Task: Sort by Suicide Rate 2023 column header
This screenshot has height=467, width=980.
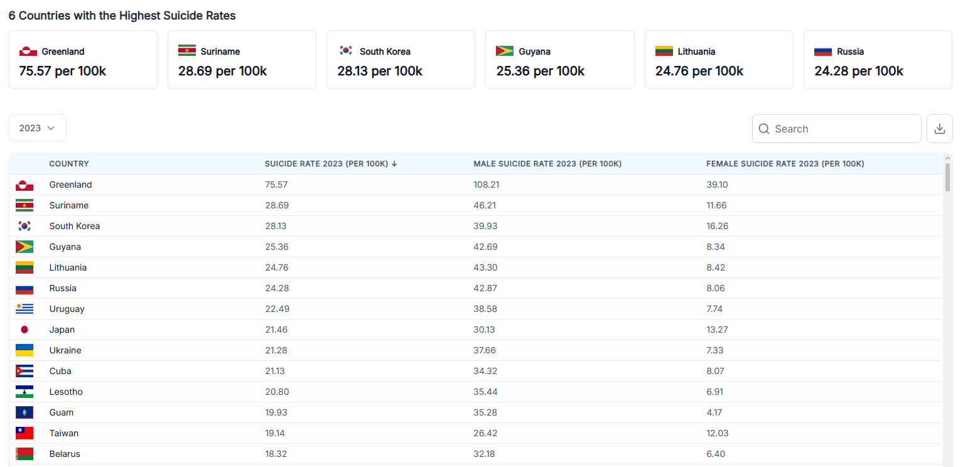Action: pos(331,164)
